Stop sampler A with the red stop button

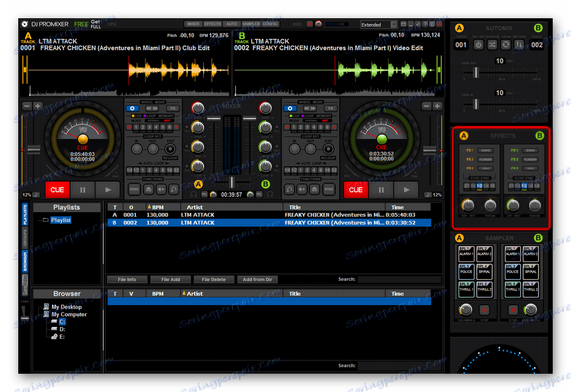coord(484,310)
